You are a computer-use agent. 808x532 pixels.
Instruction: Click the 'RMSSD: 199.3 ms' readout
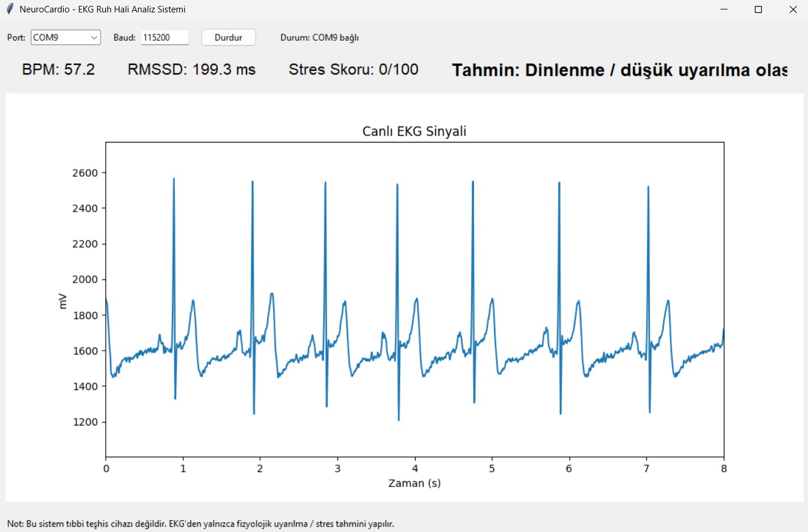click(x=192, y=70)
